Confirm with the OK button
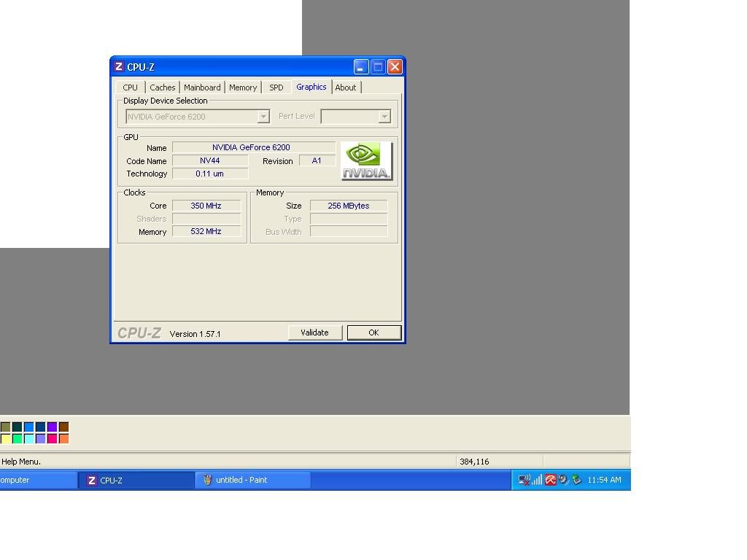 [374, 332]
